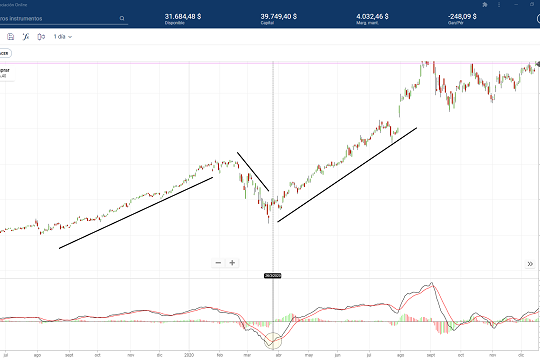Click the 'may' label on the time axis
Screen dimensions: 540x360
309,355
